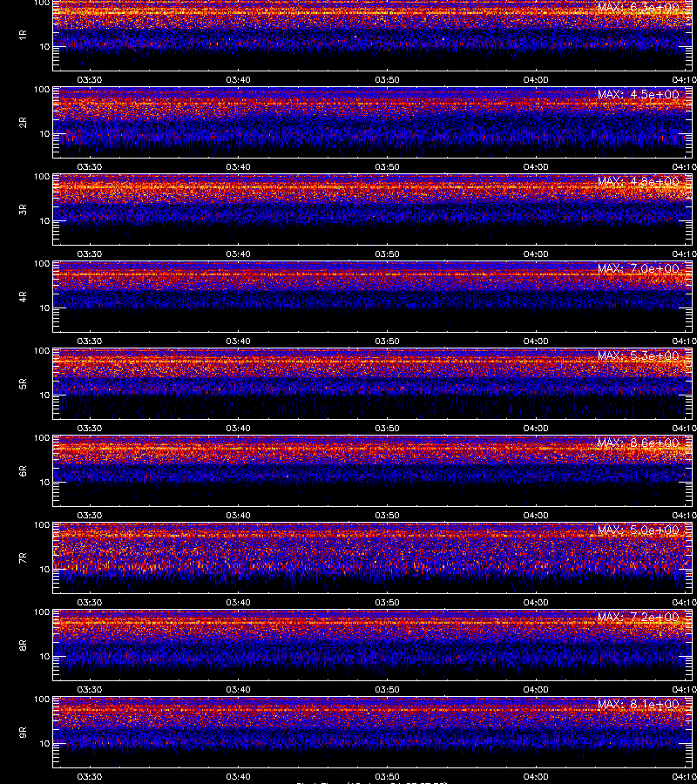697x784 pixels.
Task: Click the 9R panel axis label
Action: click(23, 733)
